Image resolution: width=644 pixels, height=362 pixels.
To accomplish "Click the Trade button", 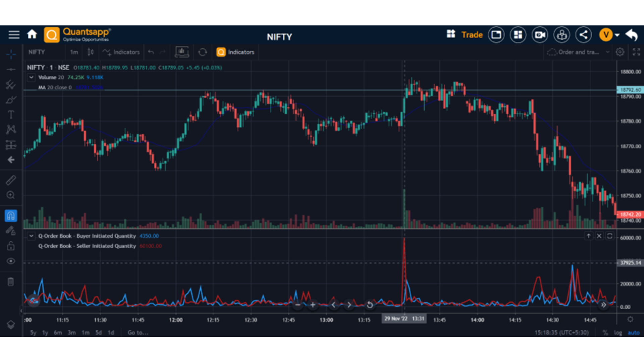I will [x=472, y=35].
